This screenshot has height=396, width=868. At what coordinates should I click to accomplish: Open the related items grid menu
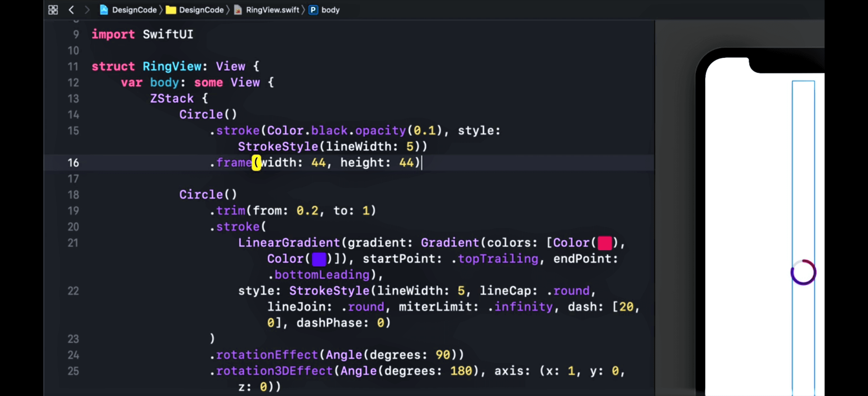[53, 10]
